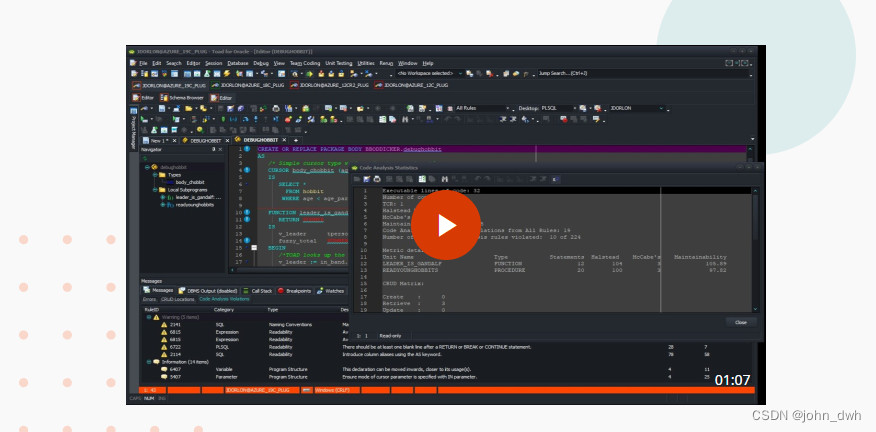Open the CRUD Locations sub-tab

[178, 299]
